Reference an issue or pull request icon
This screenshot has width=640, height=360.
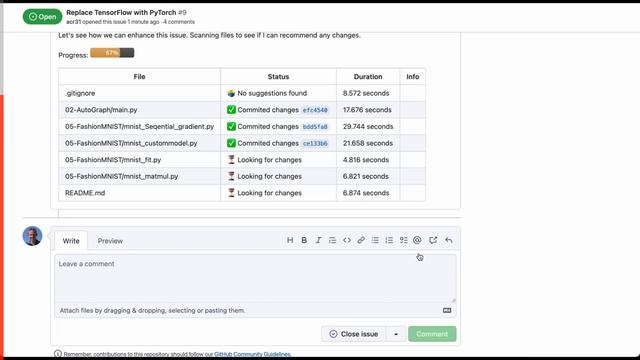(x=433, y=240)
